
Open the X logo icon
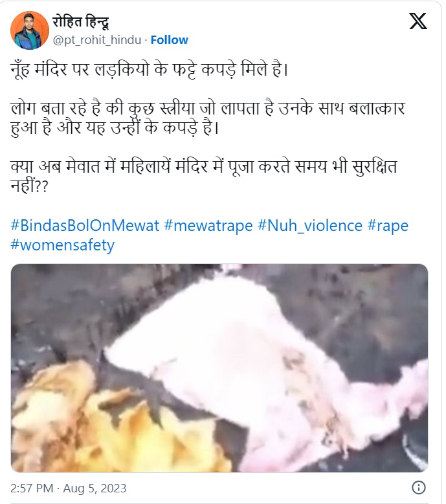pyautogui.click(x=418, y=21)
